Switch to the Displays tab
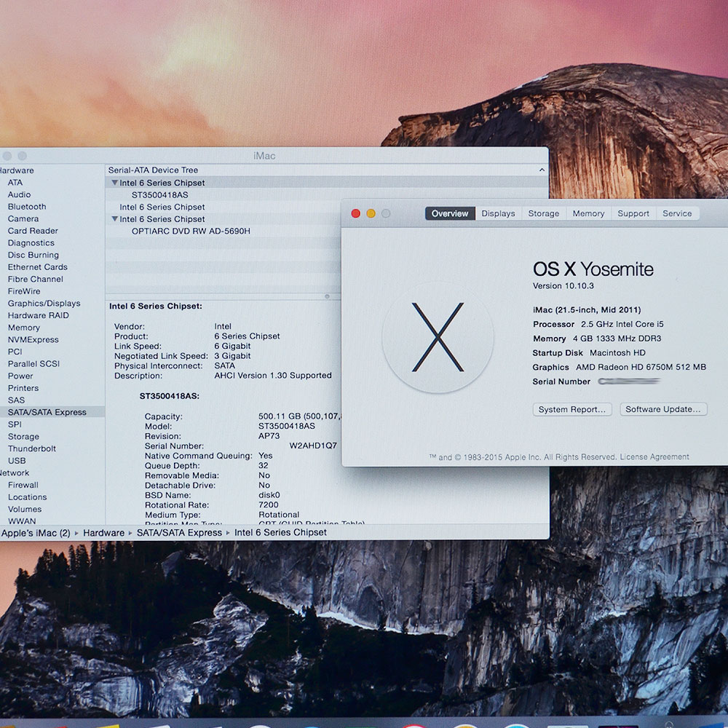Image resolution: width=728 pixels, height=728 pixels. click(x=498, y=213)
